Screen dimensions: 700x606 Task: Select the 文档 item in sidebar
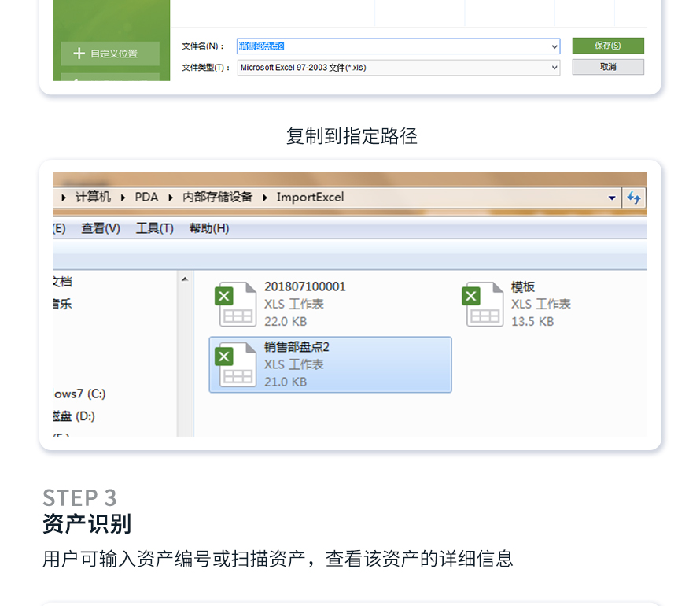click(x=62, y=281)
